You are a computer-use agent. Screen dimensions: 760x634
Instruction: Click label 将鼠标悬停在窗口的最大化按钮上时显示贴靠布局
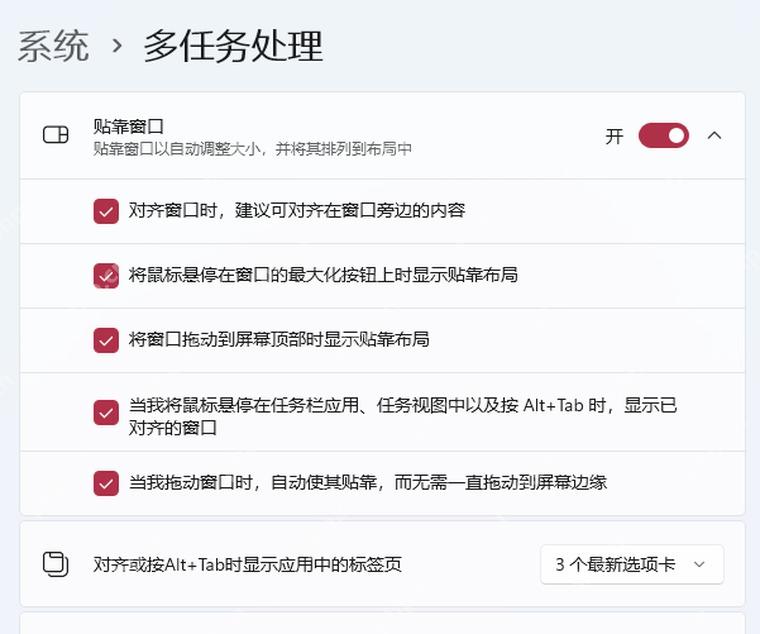click(x=323, y=275)
